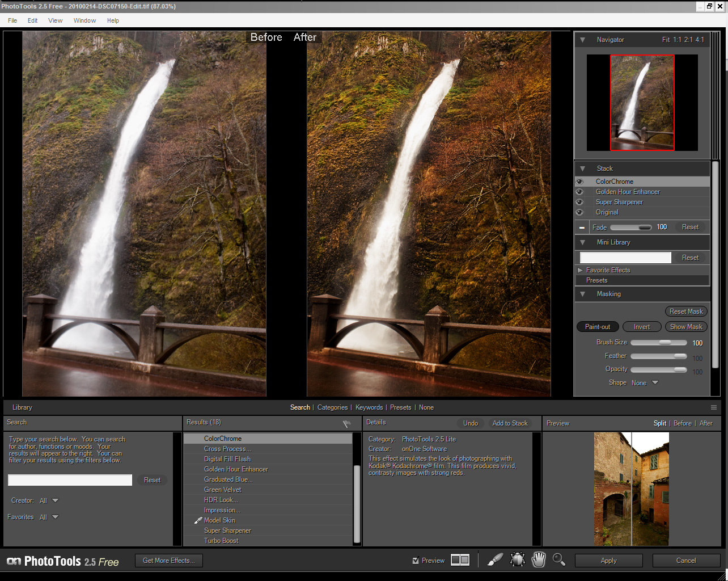This screenshot has width=728, height=581.
Task: Hide the ColorChrome stack layer
Action: click(579, 182)
